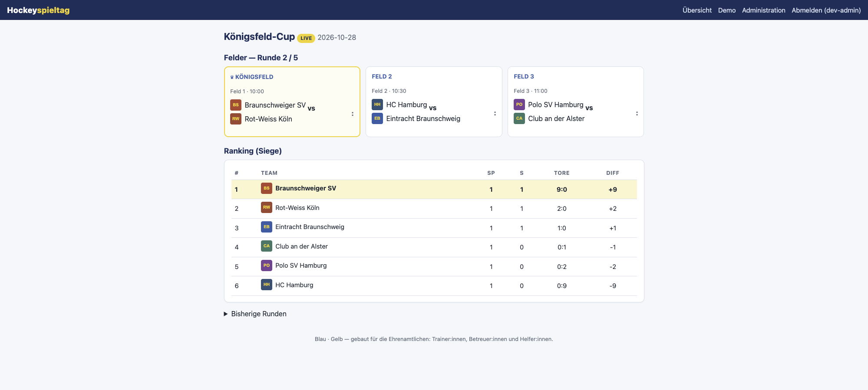868x390 pixels.
Task: Click the LIVE status badge
Action: [x=306, y=38]
